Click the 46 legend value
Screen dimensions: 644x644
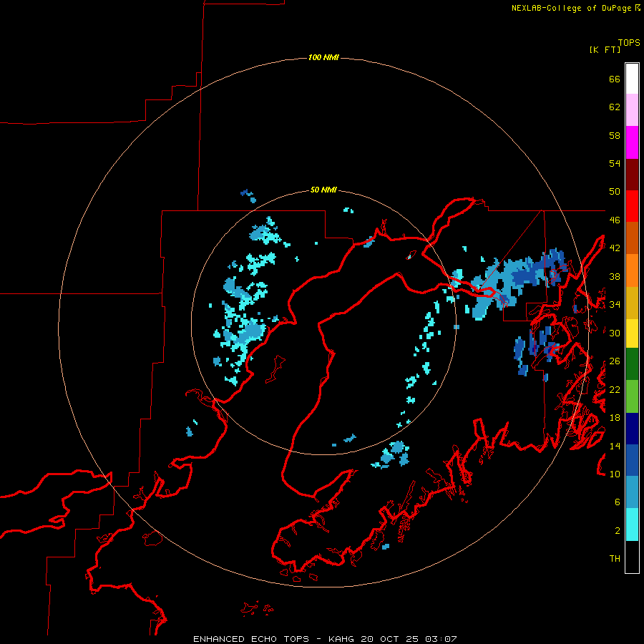pyautogui.click(x=615, y=220)
